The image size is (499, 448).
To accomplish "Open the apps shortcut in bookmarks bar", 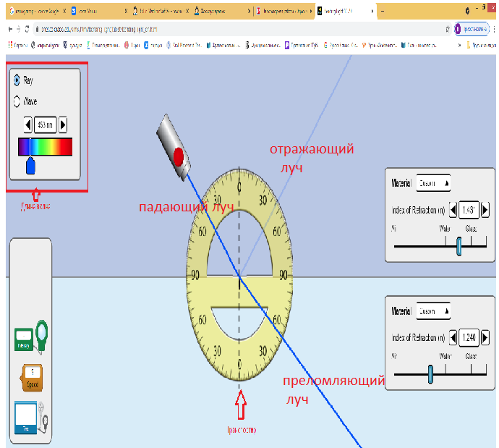I will point(18,45).
